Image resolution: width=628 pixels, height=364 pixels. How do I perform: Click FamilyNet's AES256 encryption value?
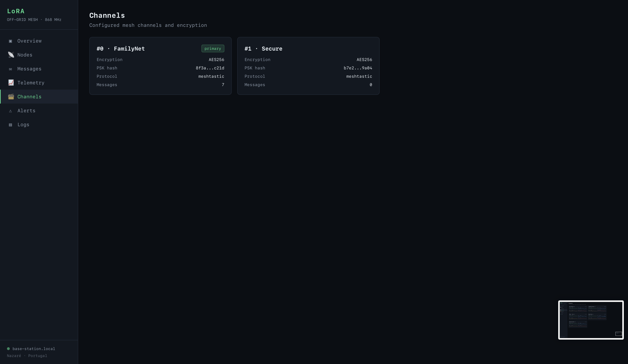[x=216, y=59]
